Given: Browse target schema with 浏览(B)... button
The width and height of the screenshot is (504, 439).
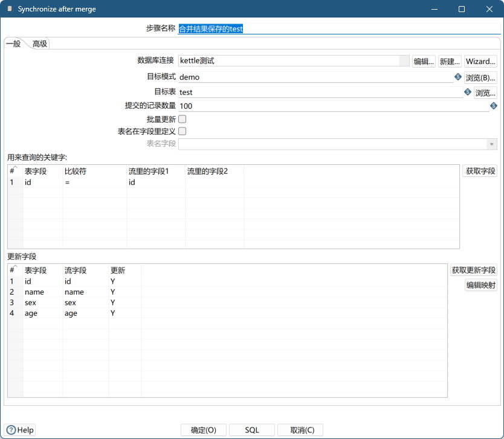Looking at the screenshot, I should pos(480,77).
